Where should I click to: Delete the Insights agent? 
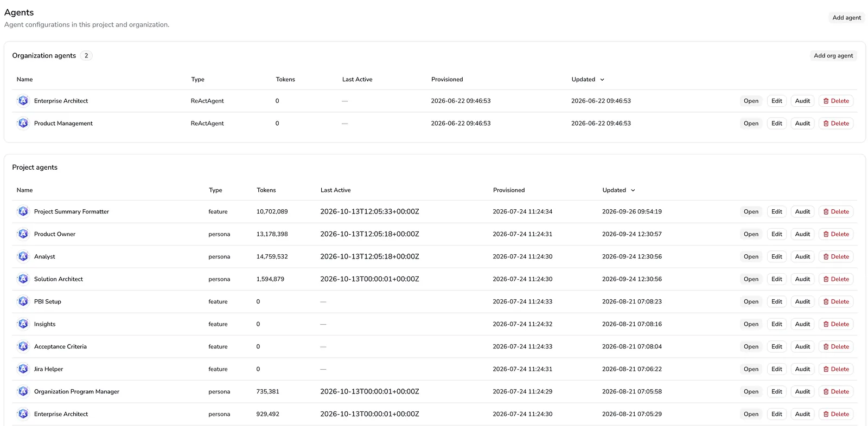point(836,324)
